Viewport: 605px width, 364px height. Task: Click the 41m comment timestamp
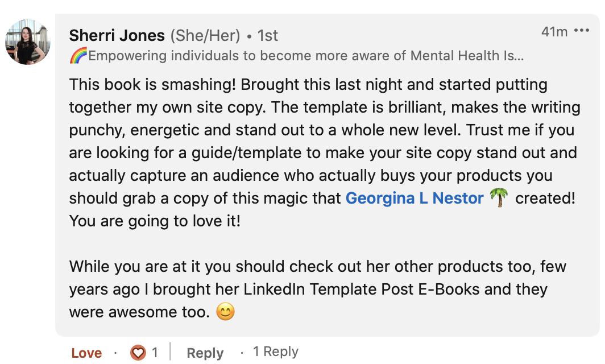click(x=554, y=31)
